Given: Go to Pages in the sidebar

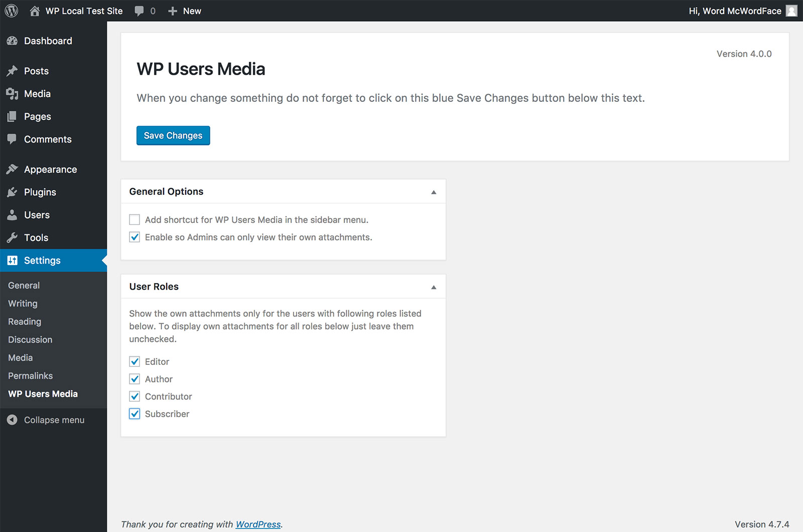Looking at the screenshot, I should (38, 116).
